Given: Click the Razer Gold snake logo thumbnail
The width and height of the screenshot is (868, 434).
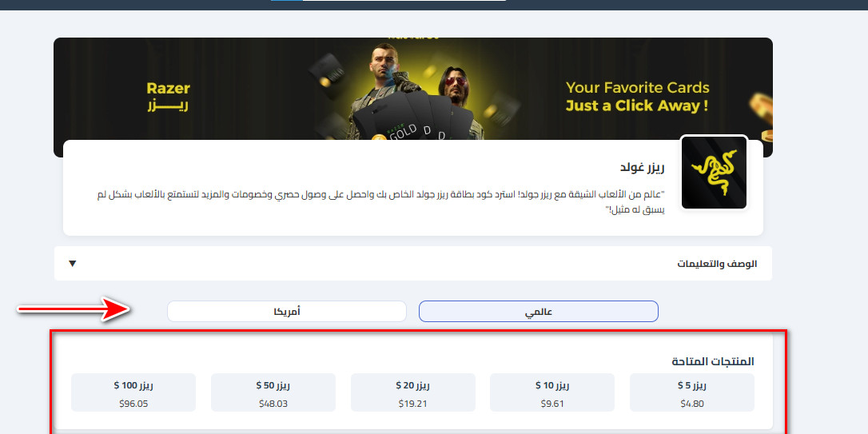Looking at the screenshot, I should [x=714, y=173].
